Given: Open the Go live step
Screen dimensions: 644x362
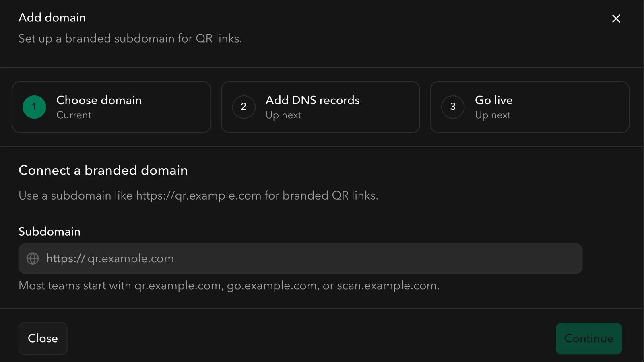Looking at the screenshot, I should coord(529,107).
